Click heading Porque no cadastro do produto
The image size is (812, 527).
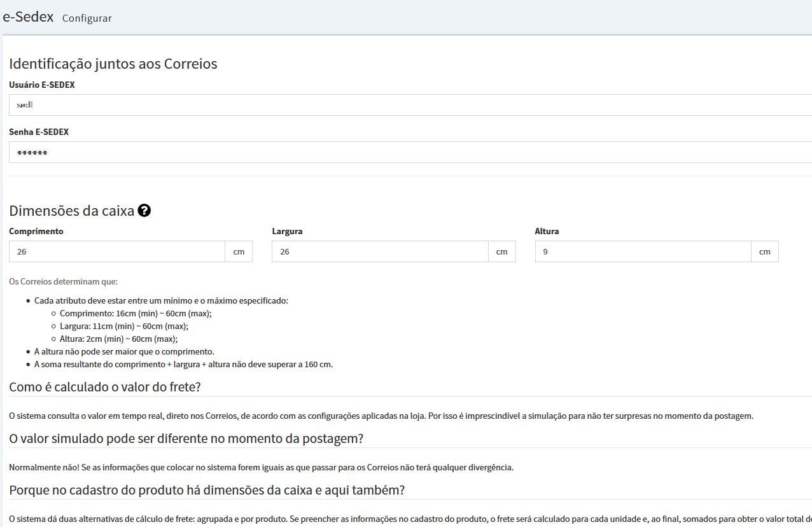click(x=207, y=490)
